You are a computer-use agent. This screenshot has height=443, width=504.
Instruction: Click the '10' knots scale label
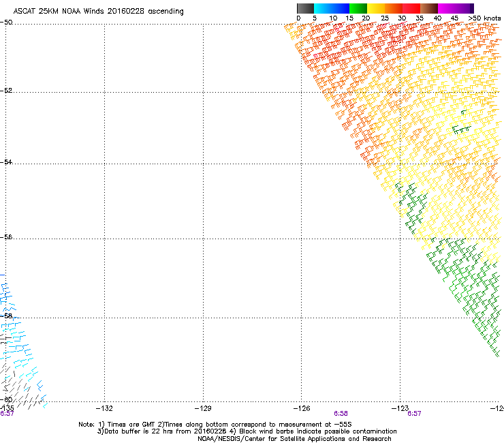point(333,18)
